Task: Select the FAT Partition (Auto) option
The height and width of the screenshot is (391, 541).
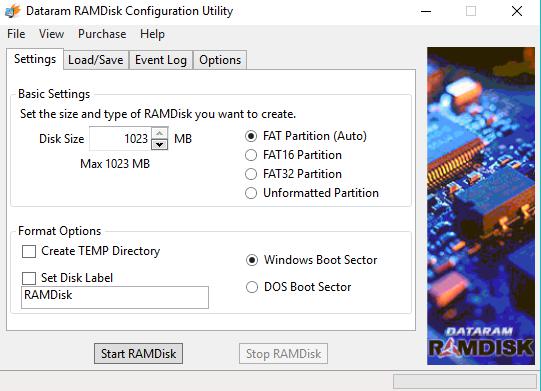Action: [x=251, y=136]
